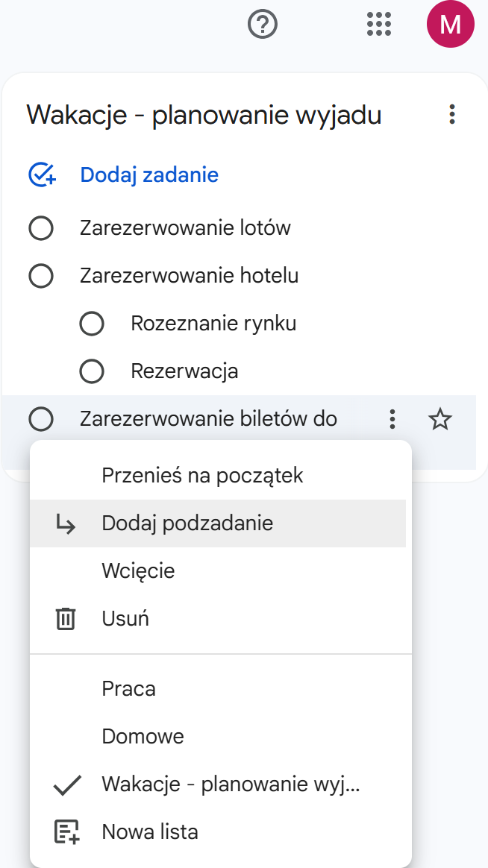Select Przenieś na początek menu entry
488x868 pixels.
[x=202, y=476]
